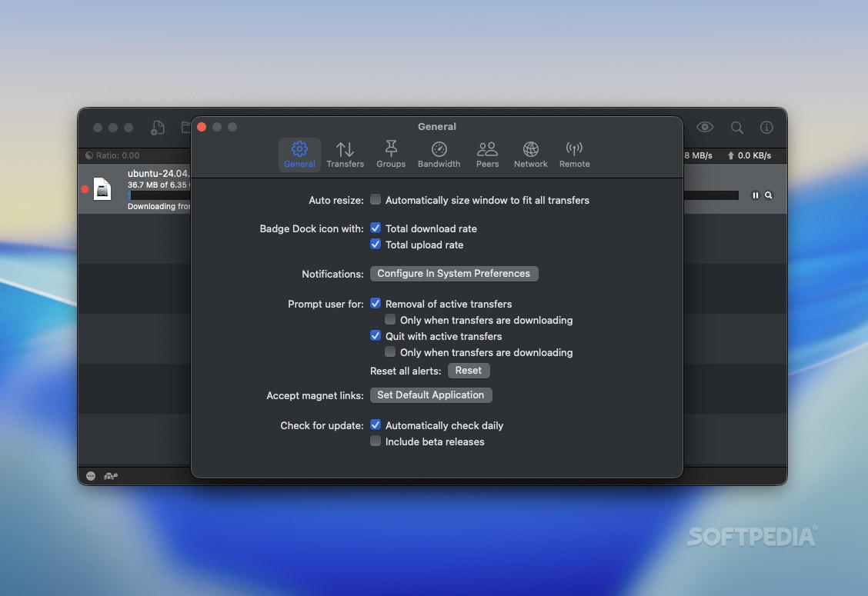Open the General preferences tab
Image resolution: width=868 pixels, height=596 pixels.
[x=299, y=155]
